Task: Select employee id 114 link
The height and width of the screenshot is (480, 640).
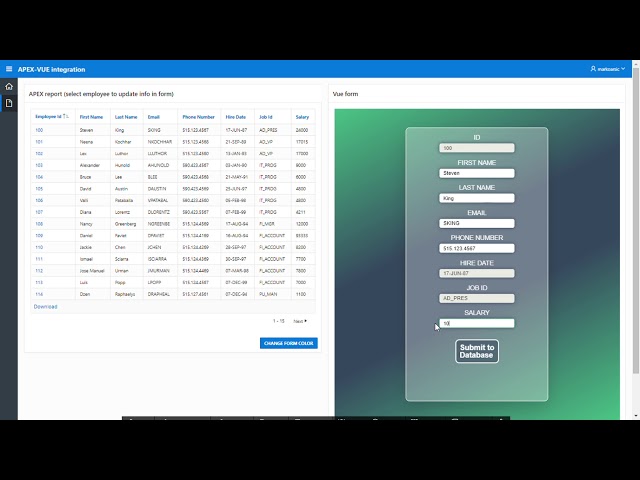Action: pos(39,294)
